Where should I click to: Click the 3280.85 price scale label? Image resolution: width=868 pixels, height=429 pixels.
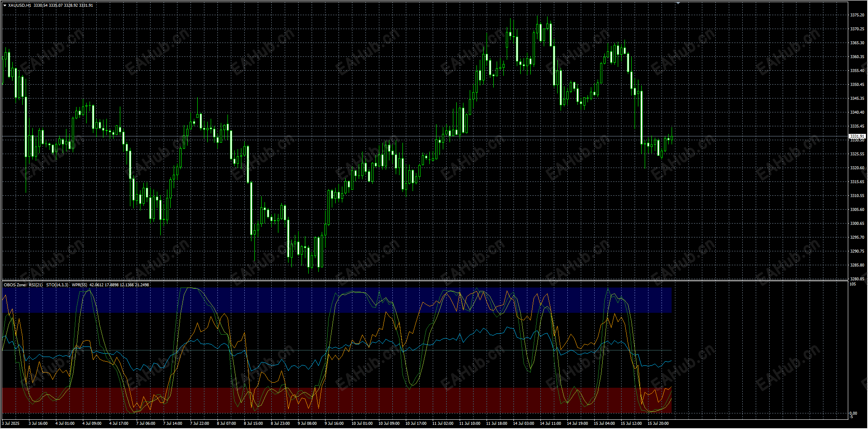click(857, 279)
